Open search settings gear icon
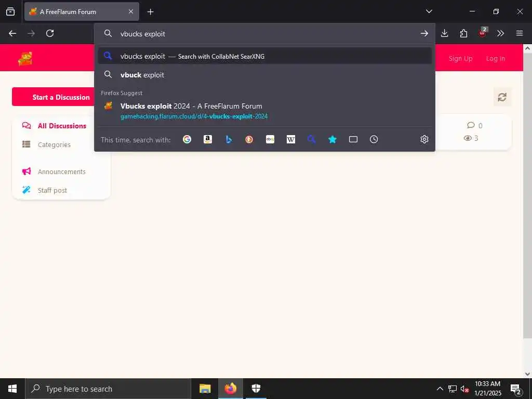Screen dimensions: 532x399 [x=424, y=139]
